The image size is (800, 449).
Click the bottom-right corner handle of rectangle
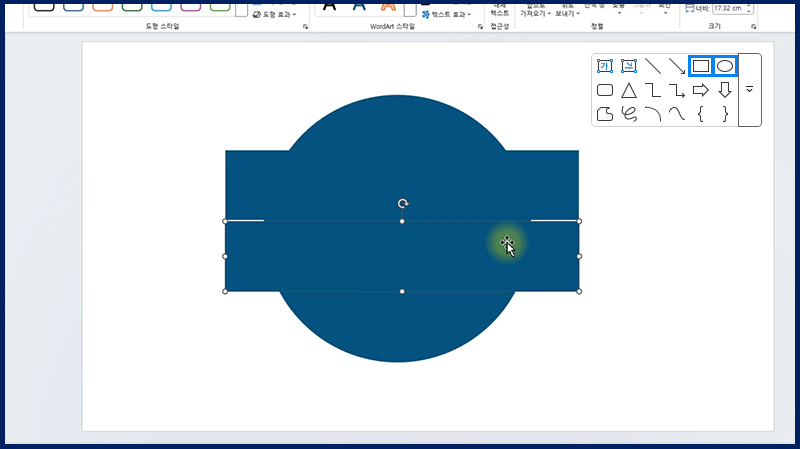click(x=579, y=291)
